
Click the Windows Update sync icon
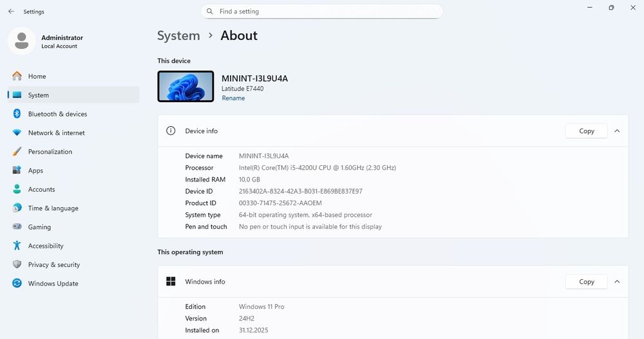pyautogui.click(x=17, y=283)
